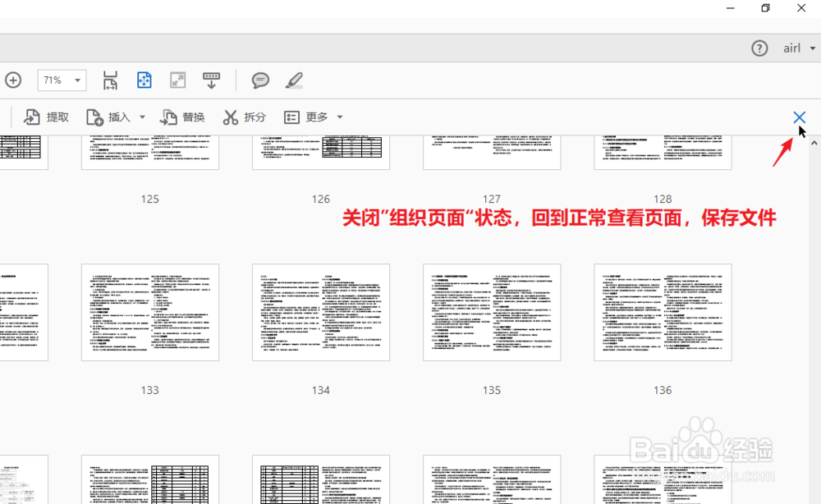821x504 pixels.
Task: Select the highlighter pen tool
Action: (x=294, y=80)
